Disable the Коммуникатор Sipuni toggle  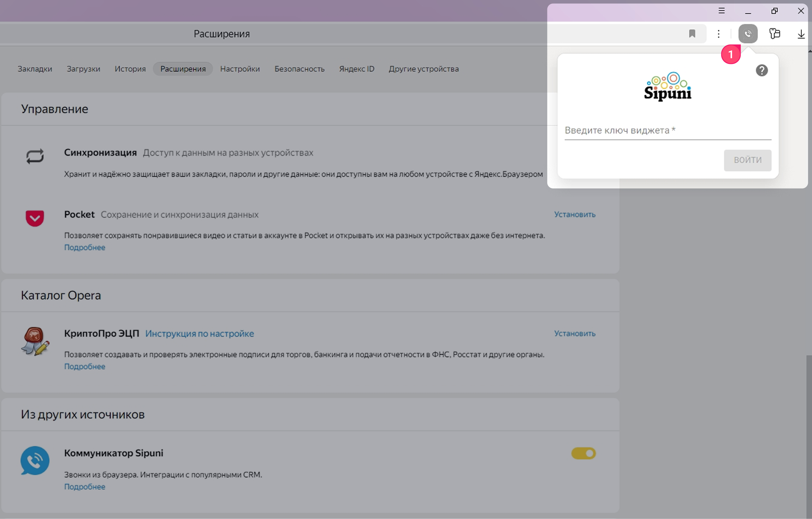[583, 454]
